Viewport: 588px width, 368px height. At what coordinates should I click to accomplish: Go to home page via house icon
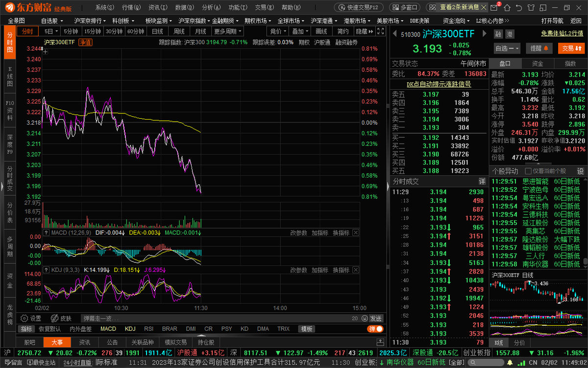pyautogui.click(x=507, y=8)
